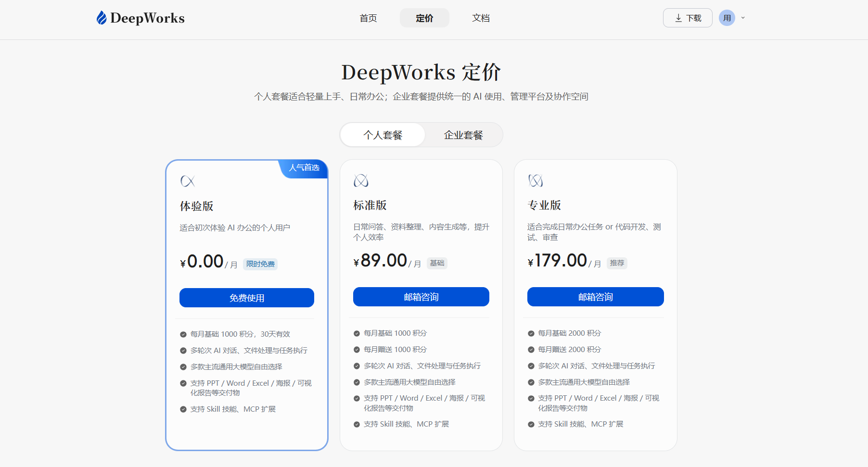Viewport: 868px width, 467px height.
Task: Click 每月基础 1000 积分 in 标准版 card
Action: 395,333
